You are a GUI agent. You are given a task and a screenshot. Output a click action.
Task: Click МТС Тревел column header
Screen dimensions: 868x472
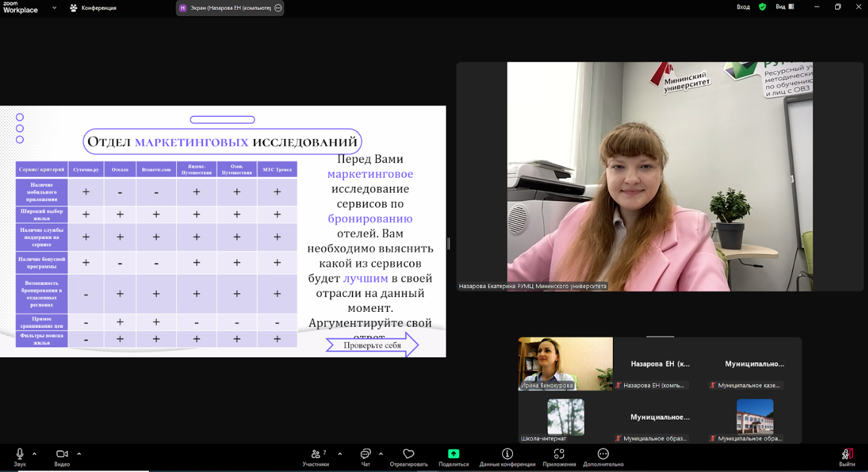[277, 169]
